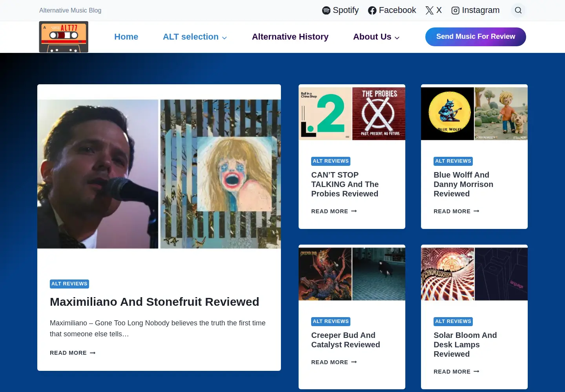Click arrow beside Probies Read More
Screen dimensions: 565x392
tap(354, 211)
